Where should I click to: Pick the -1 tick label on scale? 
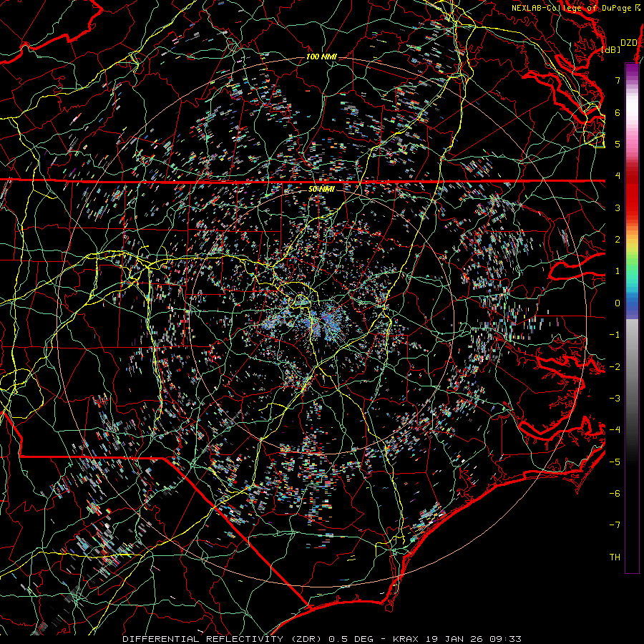(x=615, y=335)
